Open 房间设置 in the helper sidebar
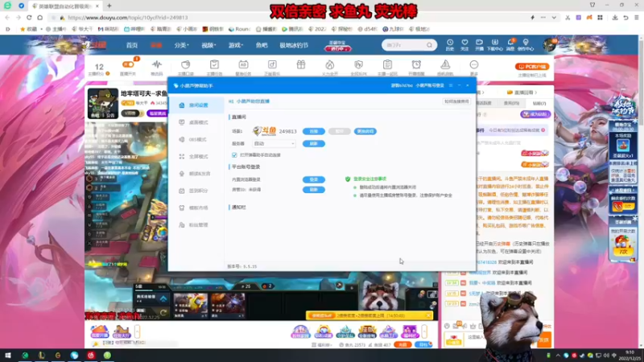Screen dimensions: 644x362 (196, 105)
